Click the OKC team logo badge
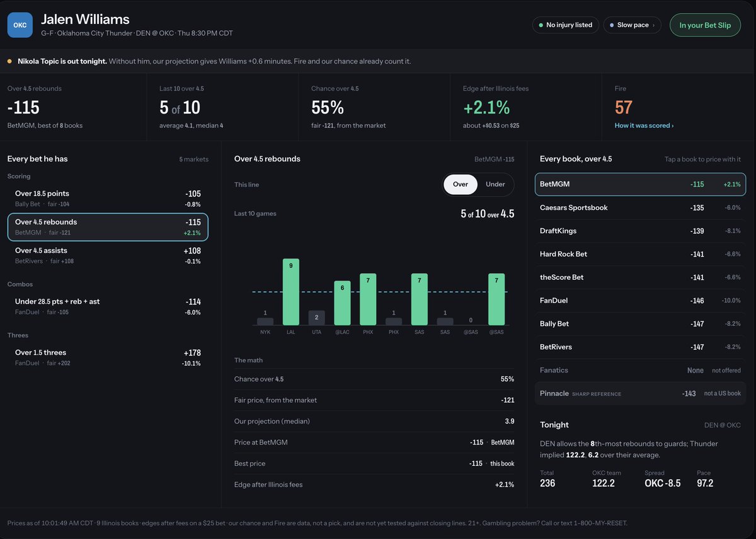Image resolution: width=756 pixels, height=539 pixels. point(20,25)
